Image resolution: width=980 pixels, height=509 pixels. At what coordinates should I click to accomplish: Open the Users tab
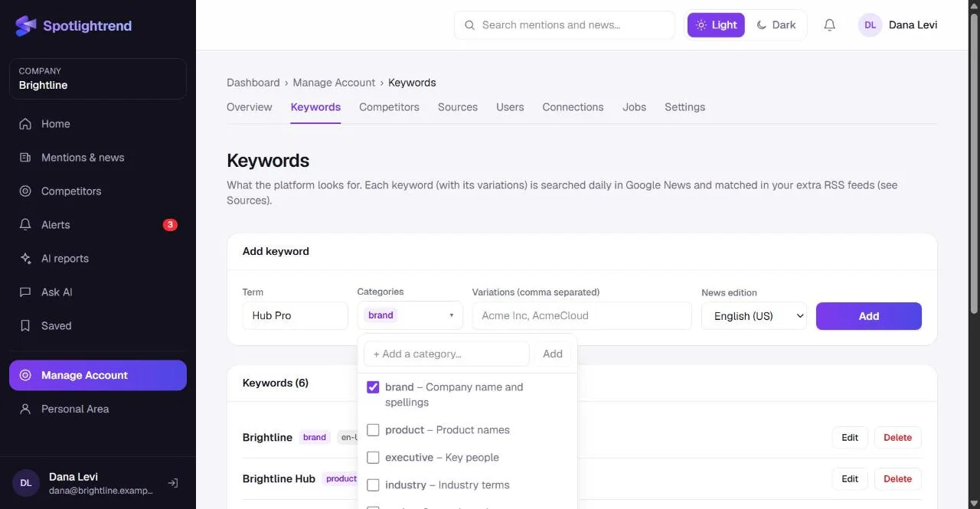click(x=510, y=107)
